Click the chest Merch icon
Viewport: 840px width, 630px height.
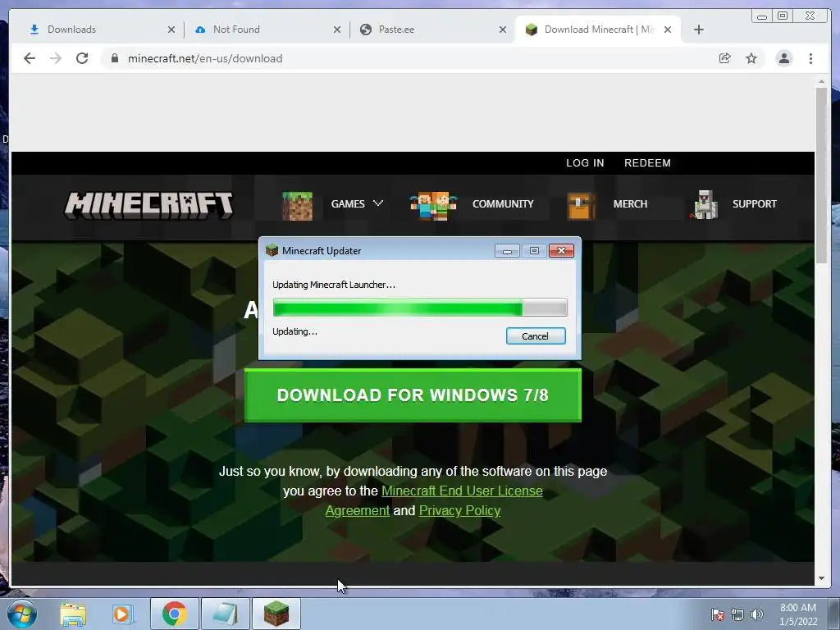coord(582,206)
